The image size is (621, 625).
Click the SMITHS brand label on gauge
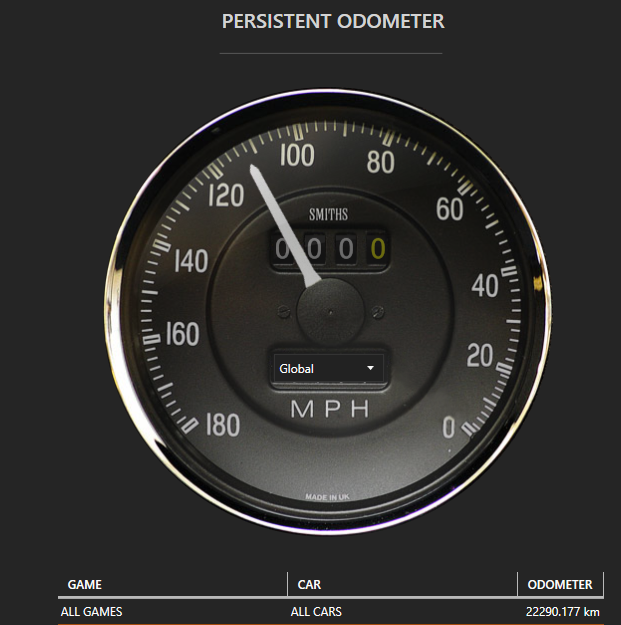coord(328,214)
